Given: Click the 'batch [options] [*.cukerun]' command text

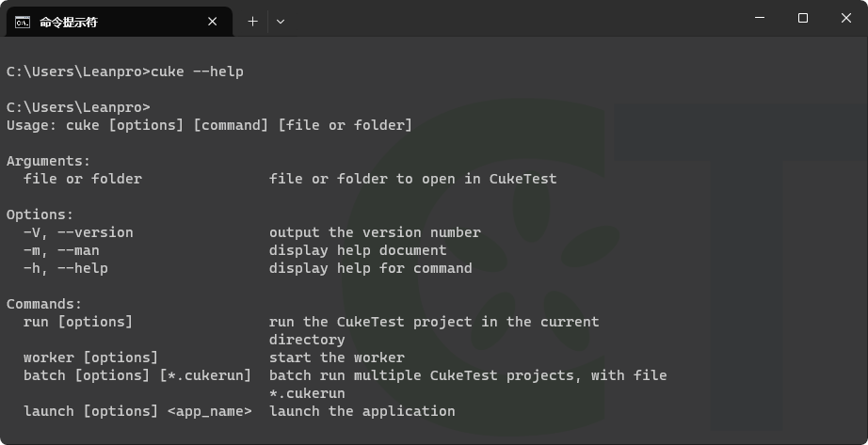Looking at the screenshot, I should pos(137,375).
